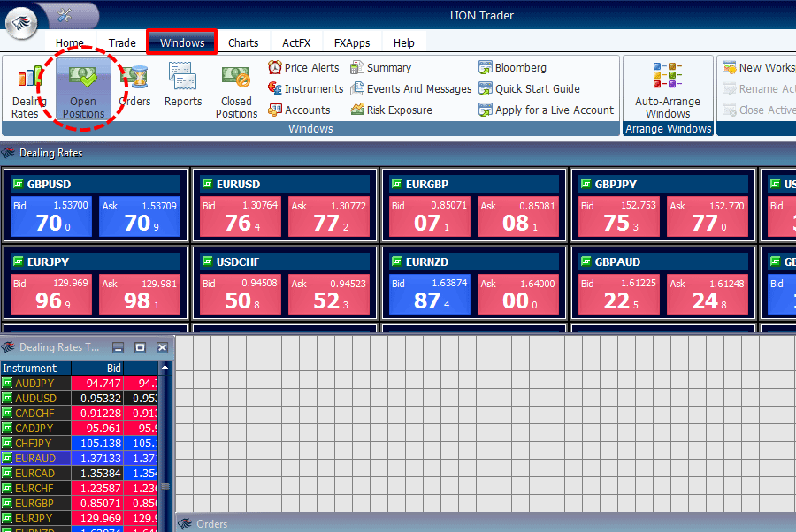Click the EURGBP Ask price button
Viewport: 796px width, 532px height.
[x=517, y=217]
